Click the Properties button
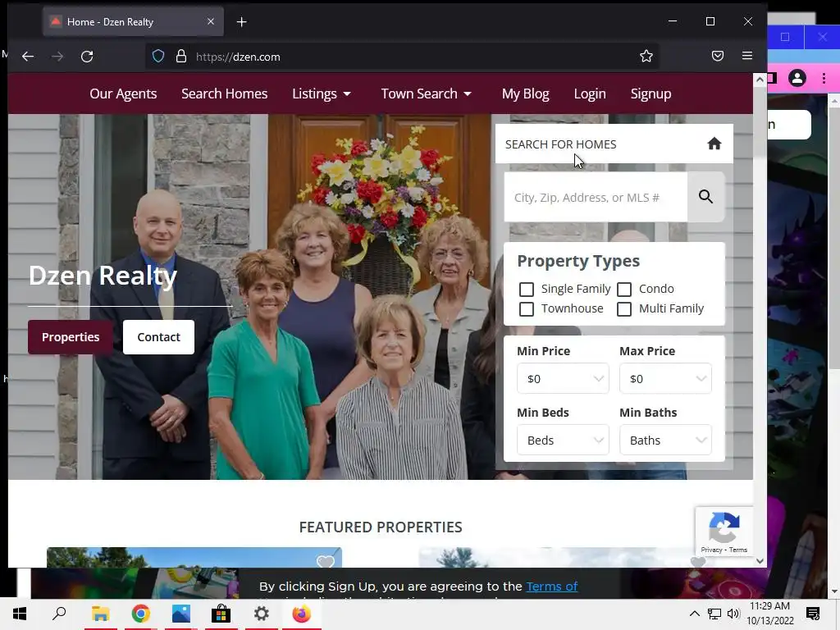 pyautogui.click(x=71, y=337)
